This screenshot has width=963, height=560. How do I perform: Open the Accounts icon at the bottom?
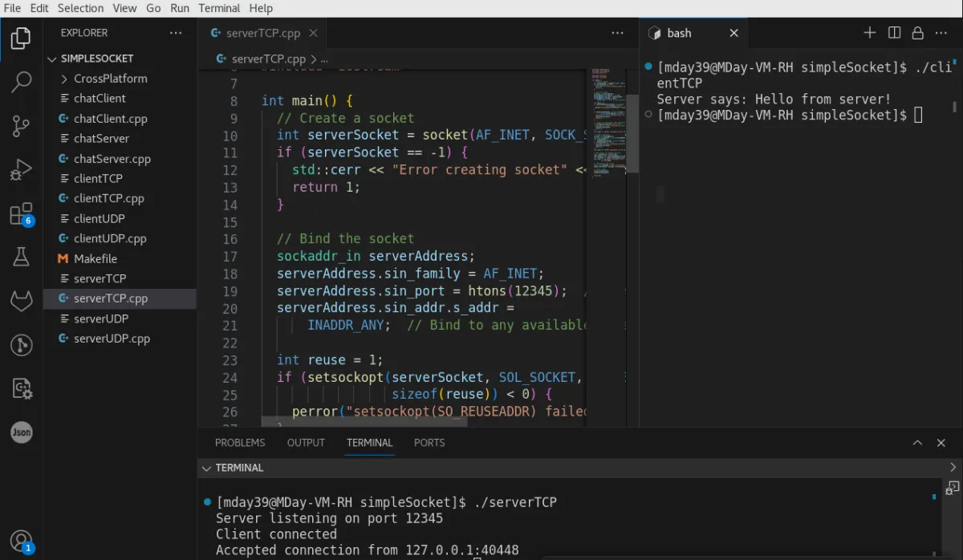click(x=21, y=540)
